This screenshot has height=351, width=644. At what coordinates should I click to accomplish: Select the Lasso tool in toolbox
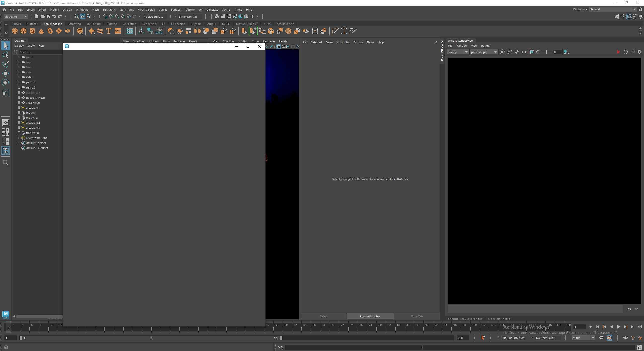[5, 55]
